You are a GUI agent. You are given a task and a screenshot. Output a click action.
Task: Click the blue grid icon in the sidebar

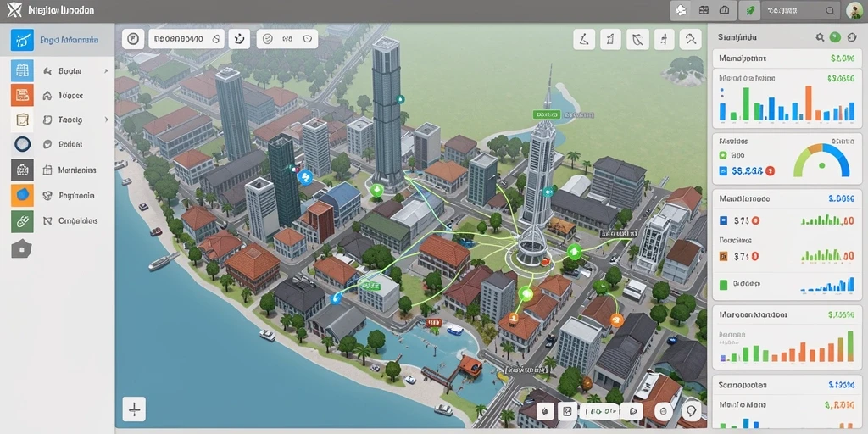pos(22,71)
